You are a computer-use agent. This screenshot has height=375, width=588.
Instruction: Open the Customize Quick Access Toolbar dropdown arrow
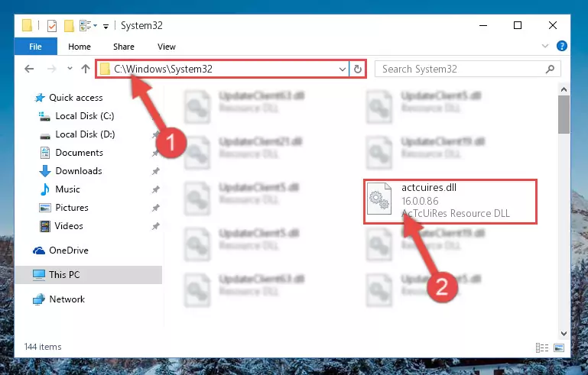106,26
